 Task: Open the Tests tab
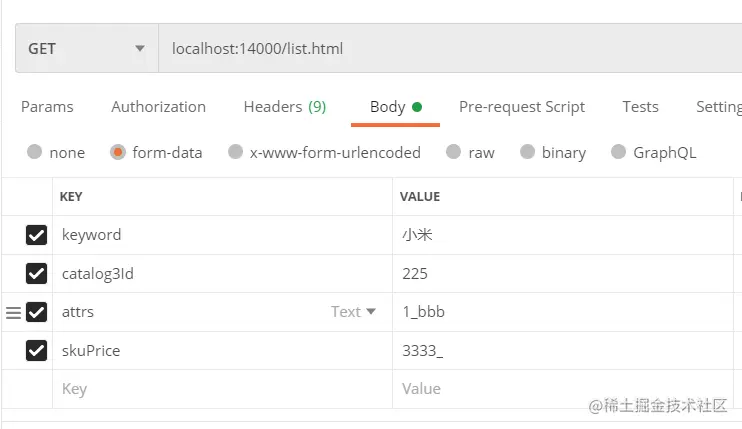point(640,107)
